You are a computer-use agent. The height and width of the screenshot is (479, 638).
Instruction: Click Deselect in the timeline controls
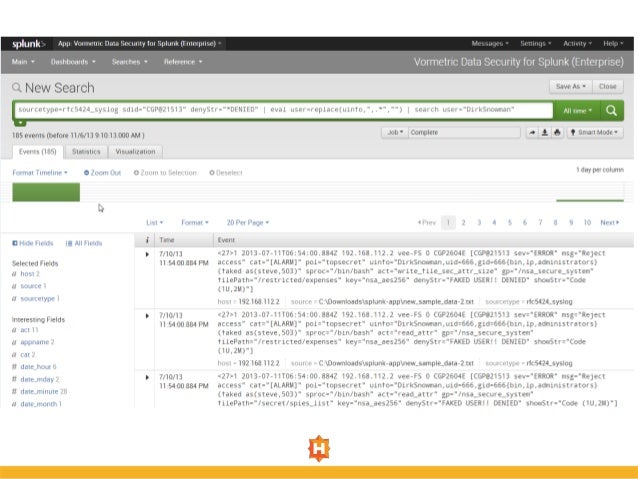click(x=226, y=173)
